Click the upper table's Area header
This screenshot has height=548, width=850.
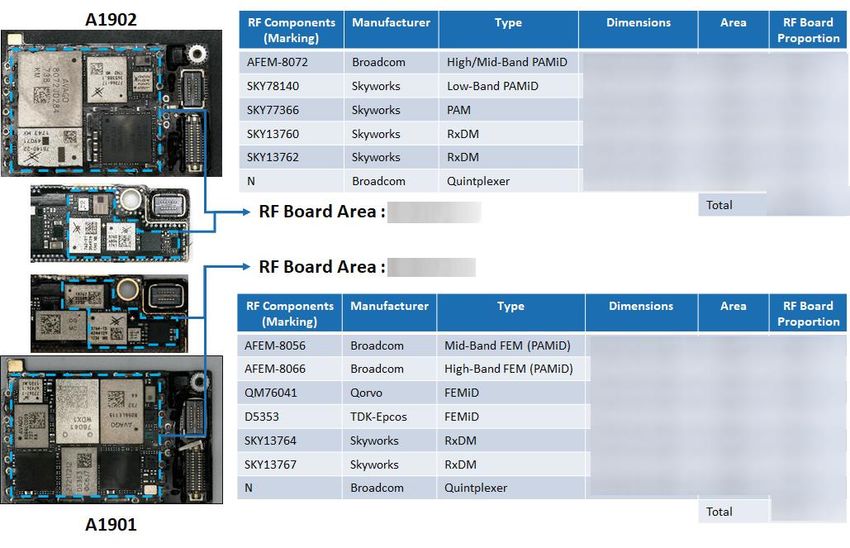[x=733, y=30]
